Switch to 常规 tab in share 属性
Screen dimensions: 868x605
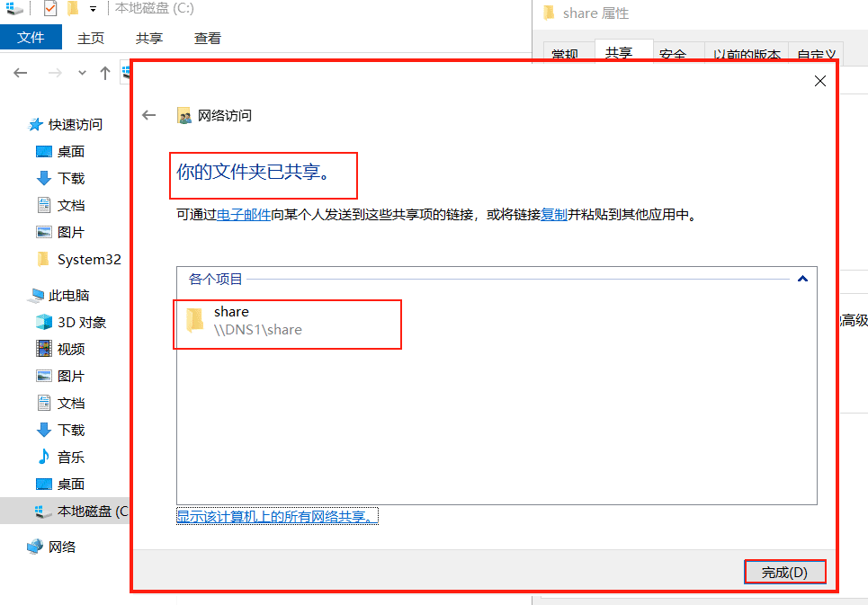point(565,54)
